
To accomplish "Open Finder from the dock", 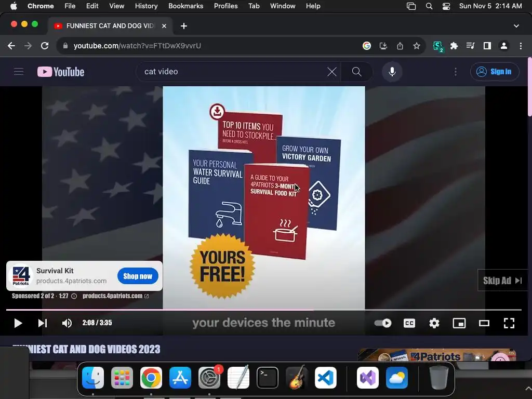I will (x=93, y=378).
